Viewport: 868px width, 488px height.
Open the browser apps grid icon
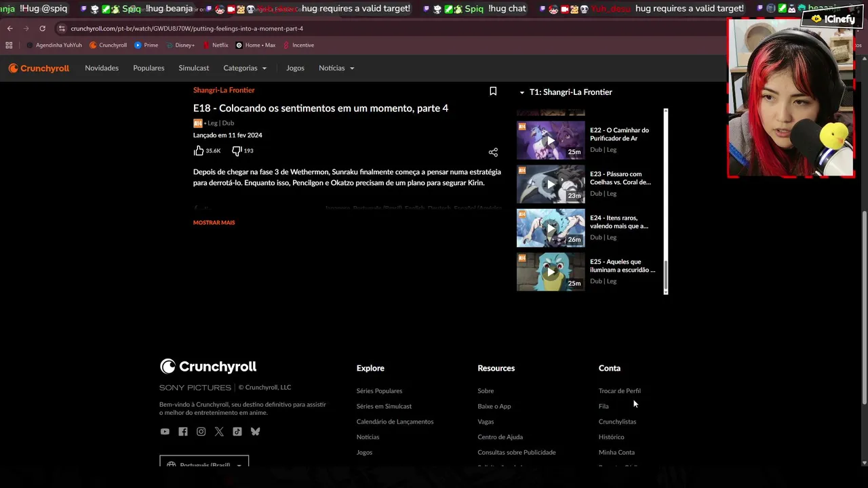[9, 45]
